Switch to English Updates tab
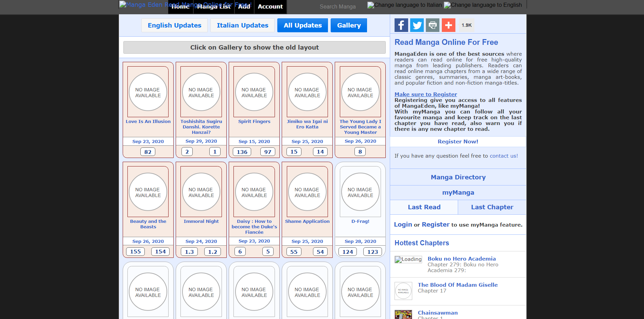 coord(174,25)
